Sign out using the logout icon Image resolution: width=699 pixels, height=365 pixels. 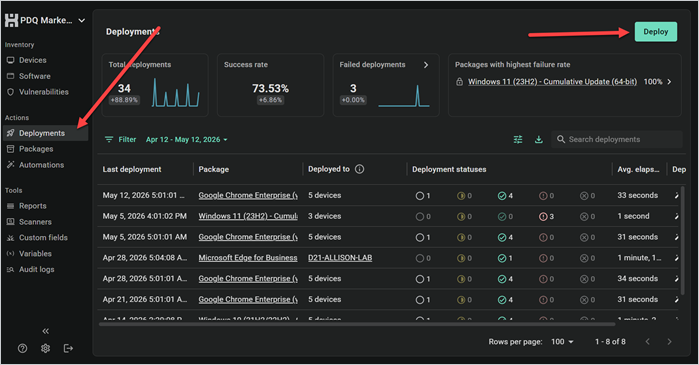coord(68,349)
